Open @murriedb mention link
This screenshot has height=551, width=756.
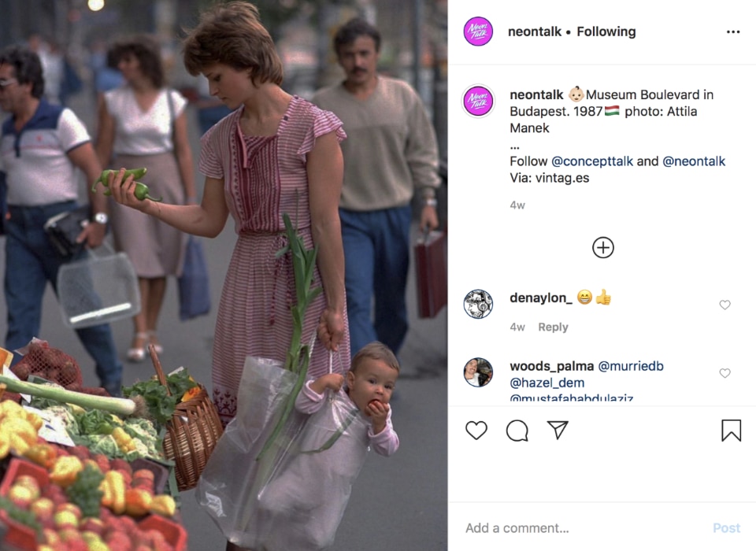click(631, 366)
